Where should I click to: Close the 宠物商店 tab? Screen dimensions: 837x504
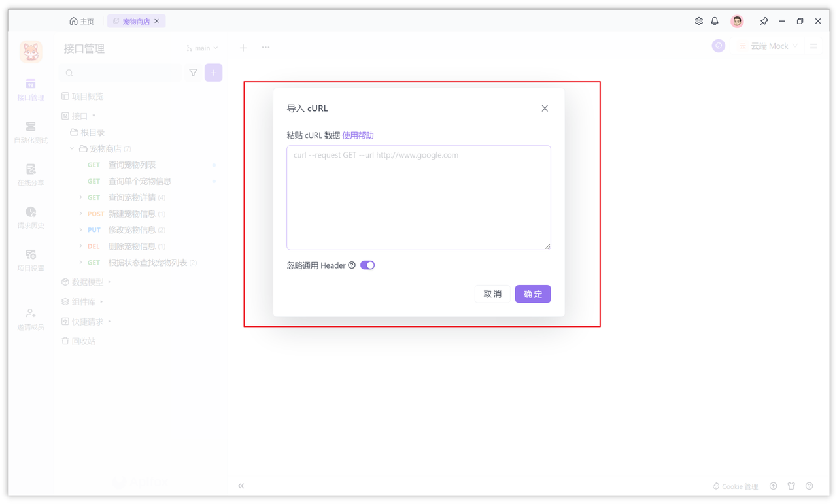(157, 21)
